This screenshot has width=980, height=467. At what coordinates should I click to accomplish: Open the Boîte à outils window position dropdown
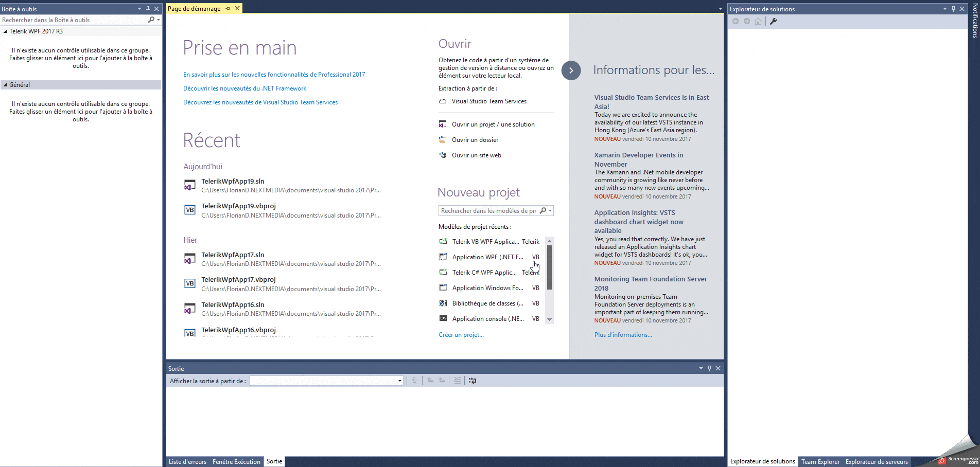click(139, 9)
